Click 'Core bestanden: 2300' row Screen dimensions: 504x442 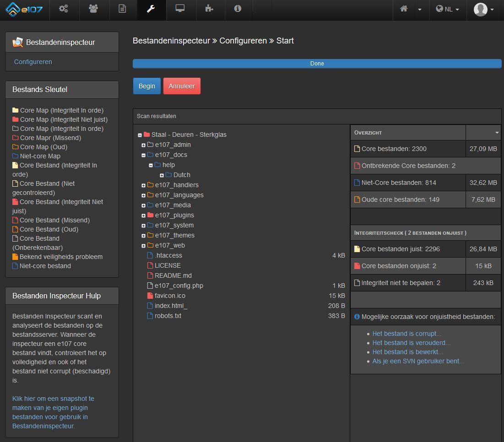coord(426,149)
